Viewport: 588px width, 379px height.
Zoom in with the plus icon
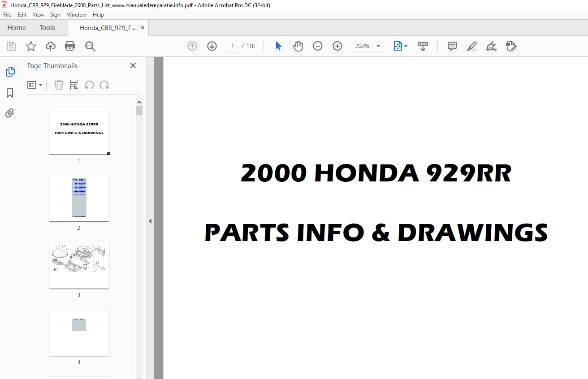click(x=337, y=46)
